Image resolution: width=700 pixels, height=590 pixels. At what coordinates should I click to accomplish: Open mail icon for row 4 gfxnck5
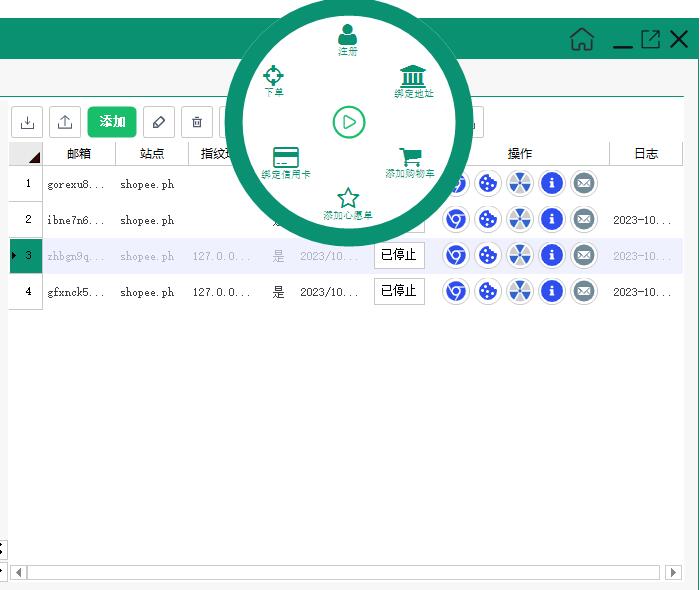[584, 291]
